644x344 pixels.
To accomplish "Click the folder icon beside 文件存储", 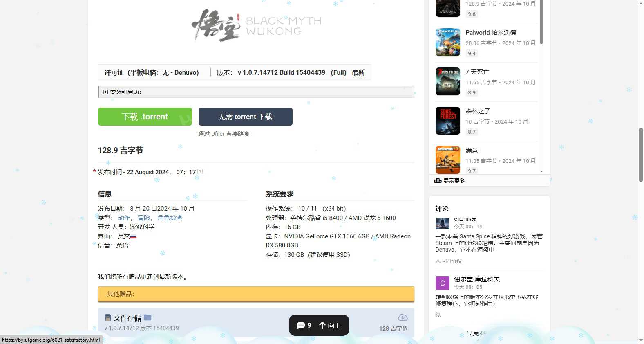I will [148, 317].
